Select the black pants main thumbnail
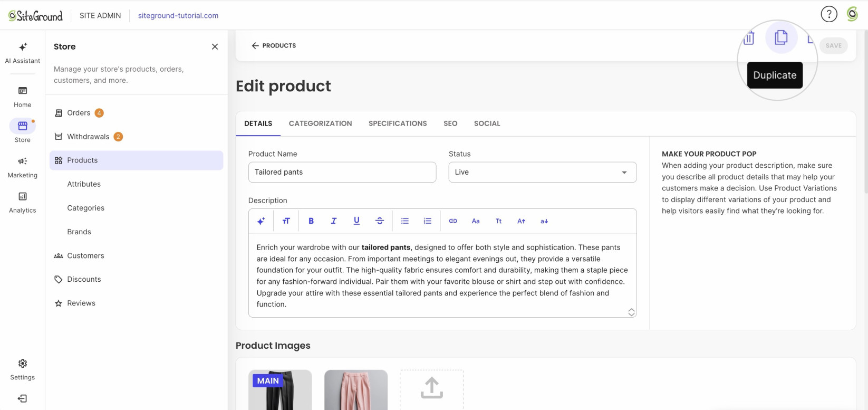Viewport: 868px width, 410px height. click(x=280, y=390)
